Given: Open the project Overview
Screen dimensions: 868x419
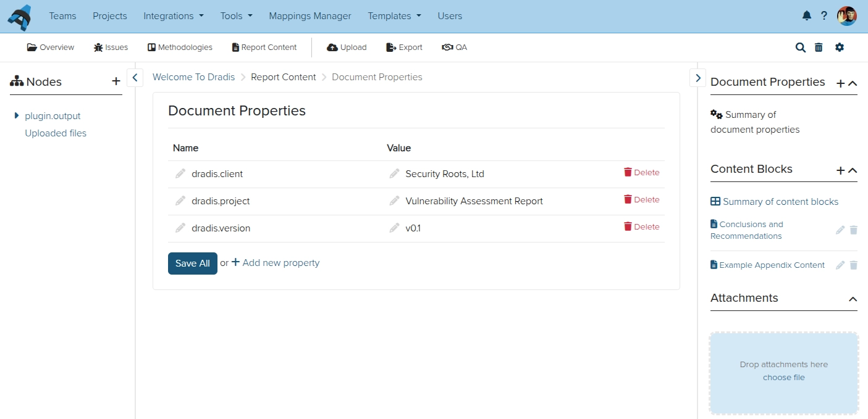Looking at the screenshot, I should point(51,48).
